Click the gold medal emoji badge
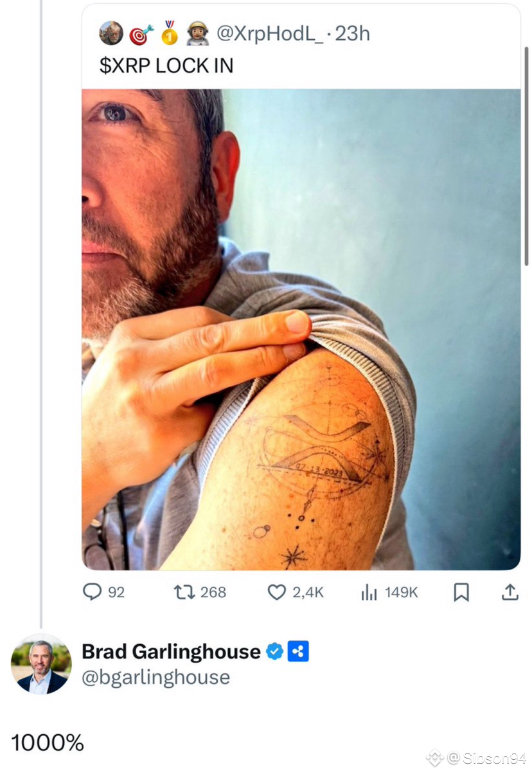Viewport: 532px width, 774px height. click(169, 33)
